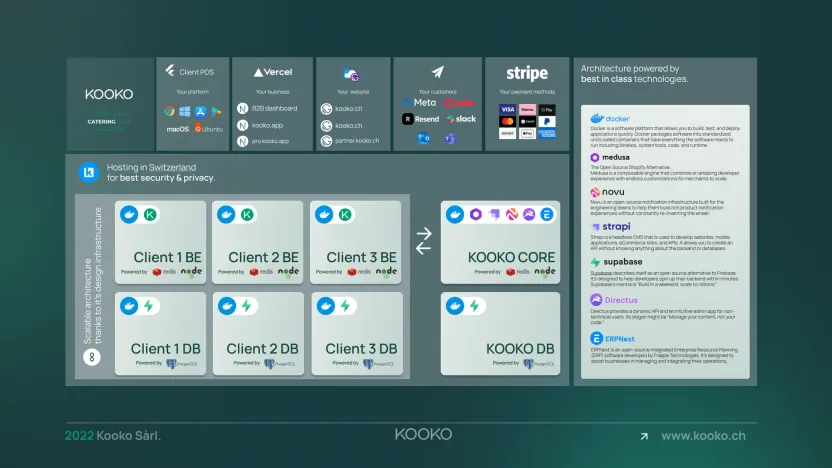The width and height of the screenshot is (832, 468).
Task: Click the Microsoft Teams icon under Your customers
Action: (450, 138)
